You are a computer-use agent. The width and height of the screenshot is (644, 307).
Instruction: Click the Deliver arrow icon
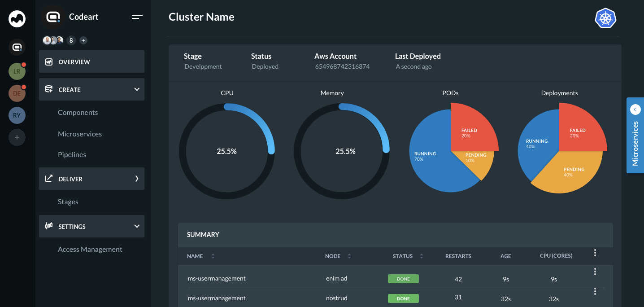49,179
